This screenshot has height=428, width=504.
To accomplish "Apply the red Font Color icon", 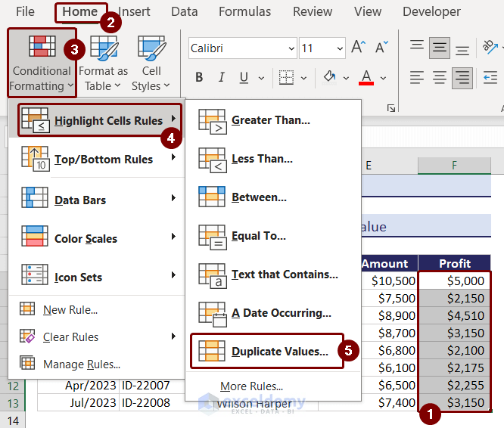I will [366, 77].
